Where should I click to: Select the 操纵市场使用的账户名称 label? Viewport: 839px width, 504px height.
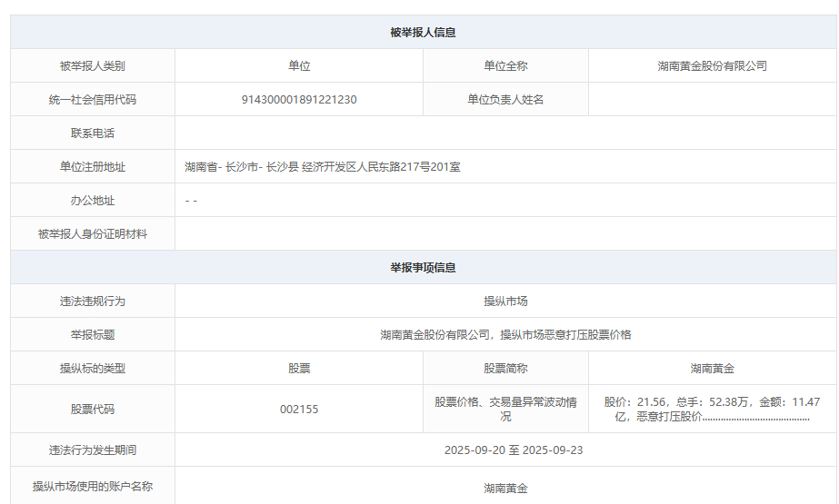pos(93,487)
